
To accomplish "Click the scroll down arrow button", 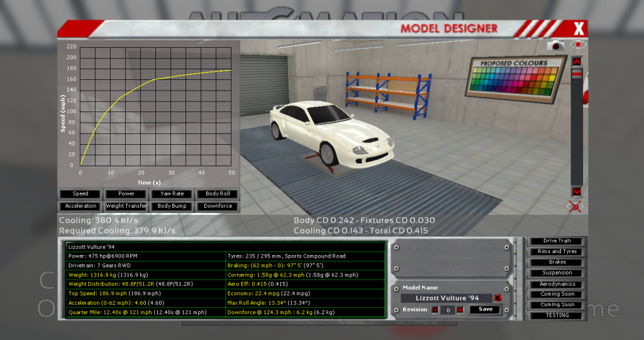I will click(x=577, y=191).
